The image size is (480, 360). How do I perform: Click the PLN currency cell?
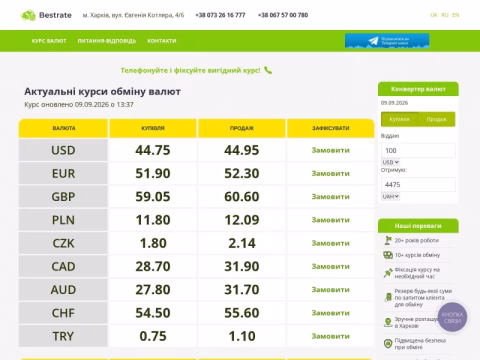click(63, 220)
